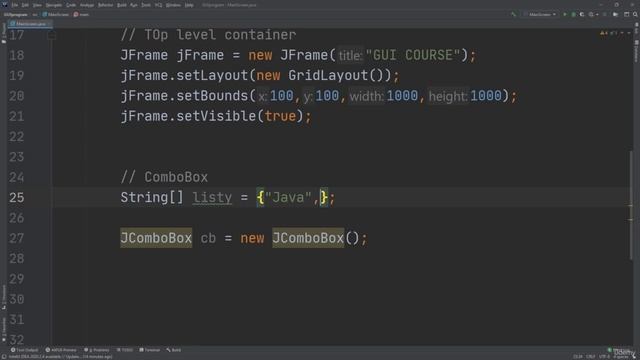
Task: Click the highlighted JComboBox type on line 27
Action: coord(156,238)
